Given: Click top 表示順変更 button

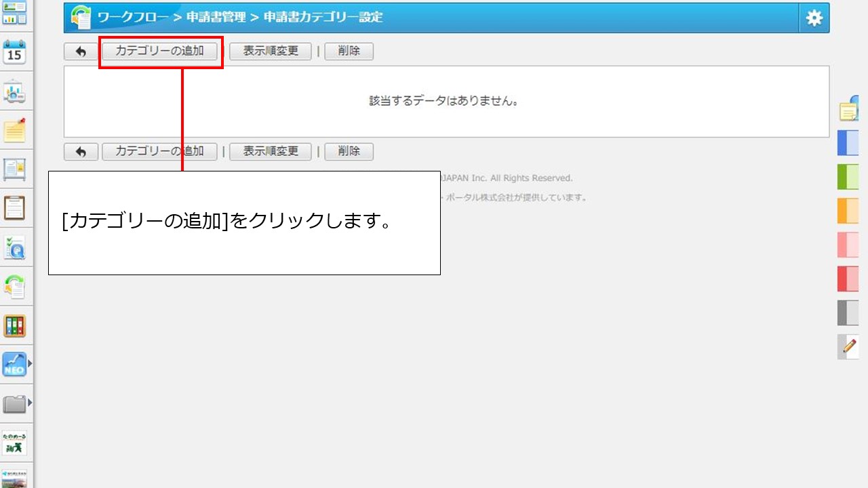Looking at the screenshot, I should point(271,52).
